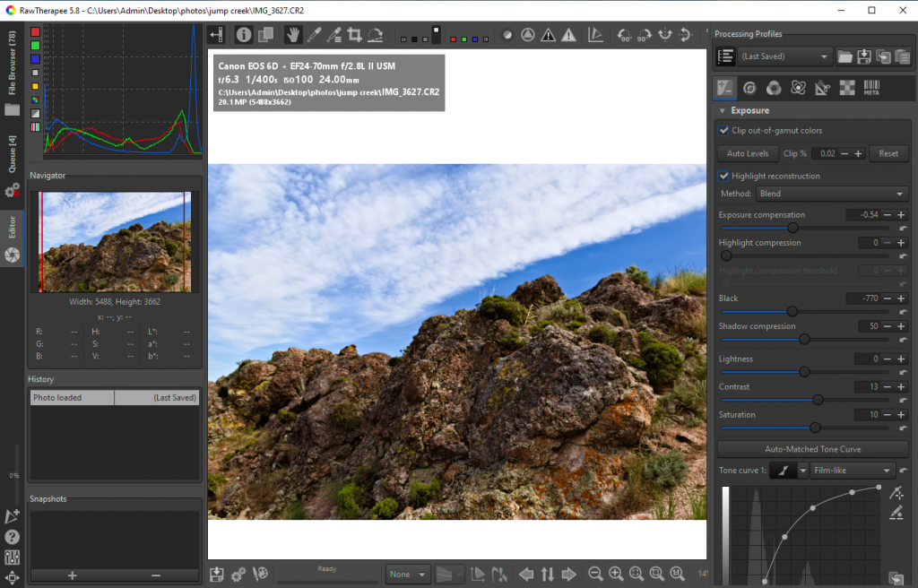Select the Hand navigation tool
Screen dimensions: 918x588
click(x=293, y=35)
